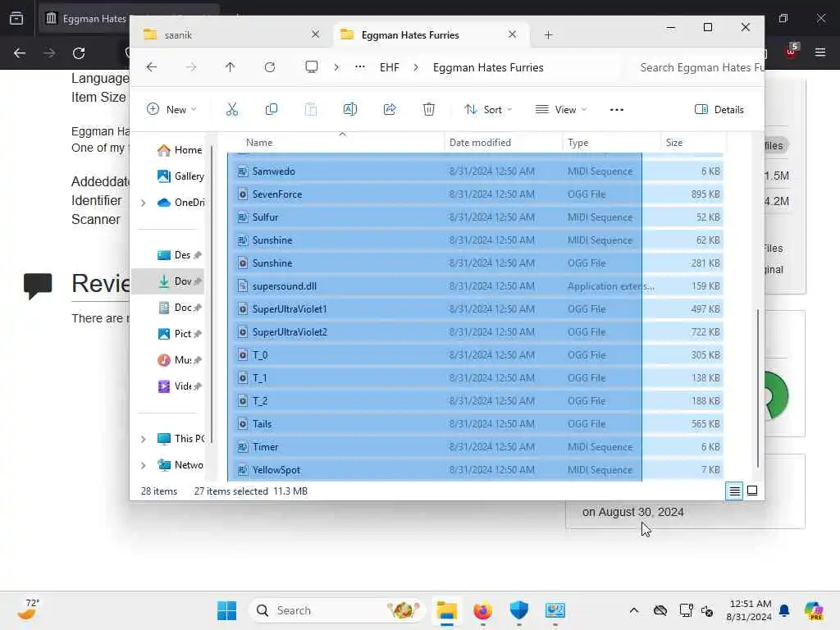
Task: Close the Eggman Hates Furries tab
Action: 512,34
